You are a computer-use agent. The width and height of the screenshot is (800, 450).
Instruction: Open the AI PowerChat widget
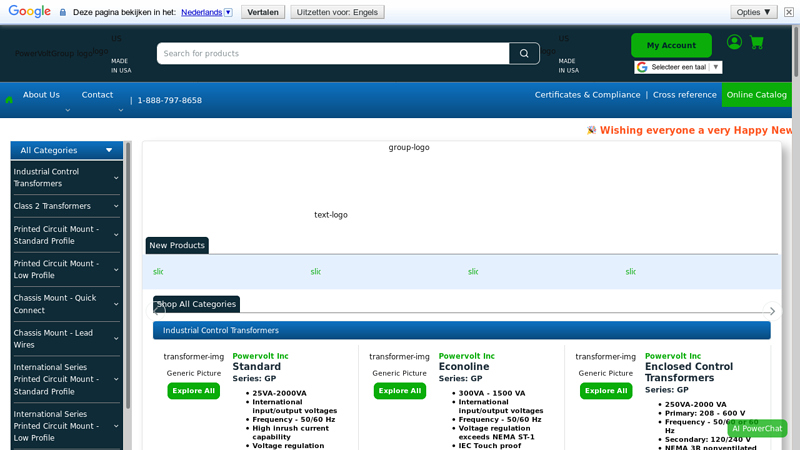pyautogui.click(x=757, y=429)
